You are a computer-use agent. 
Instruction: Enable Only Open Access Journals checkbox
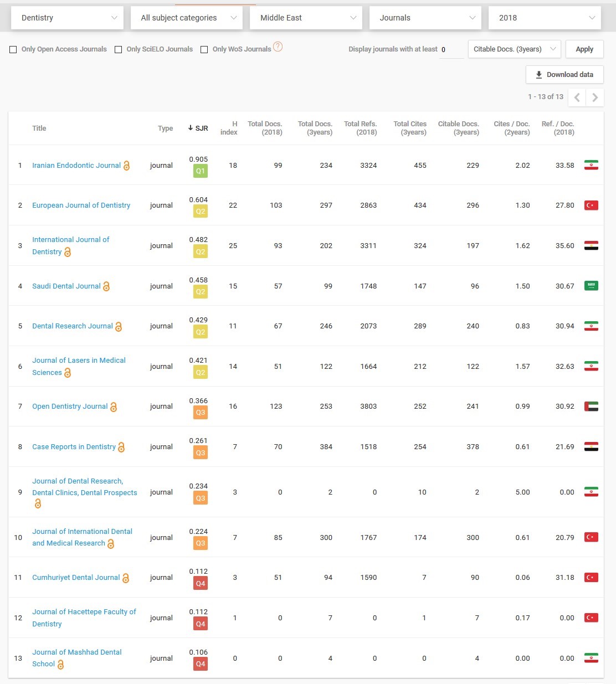13,49
